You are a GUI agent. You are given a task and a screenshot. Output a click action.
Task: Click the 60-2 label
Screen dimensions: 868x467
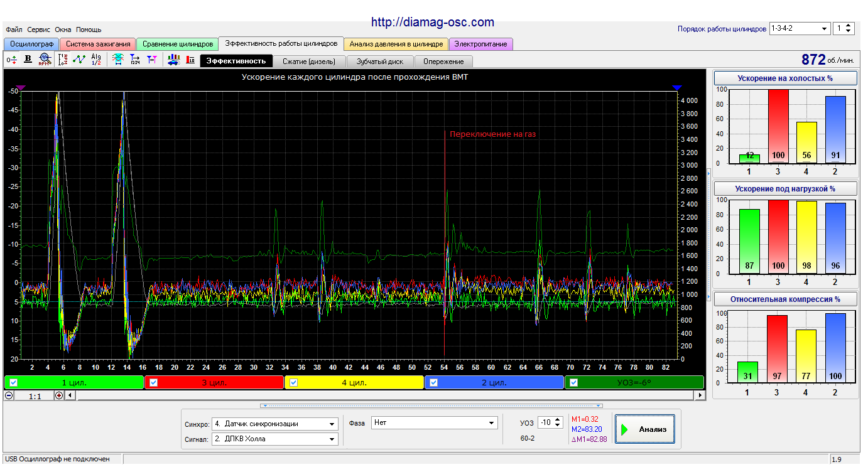click(528, 437)
